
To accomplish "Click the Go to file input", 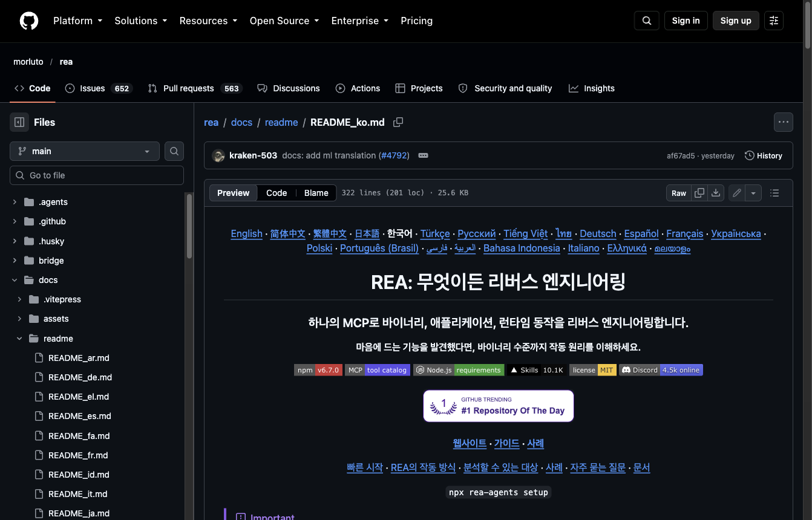I will [x=97, y=175].
